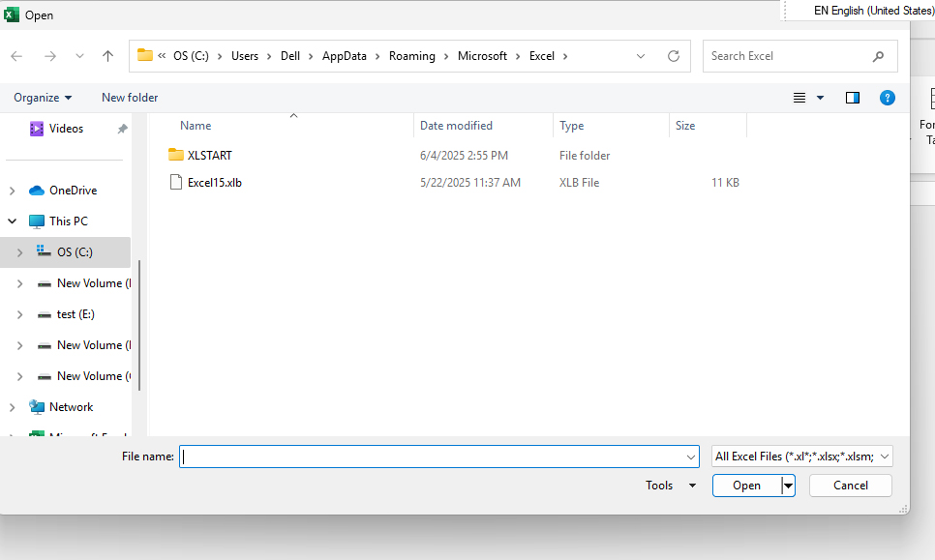Click the search magnifier icon
Viewport: 935px width, 560px height.
coord(878,56)
